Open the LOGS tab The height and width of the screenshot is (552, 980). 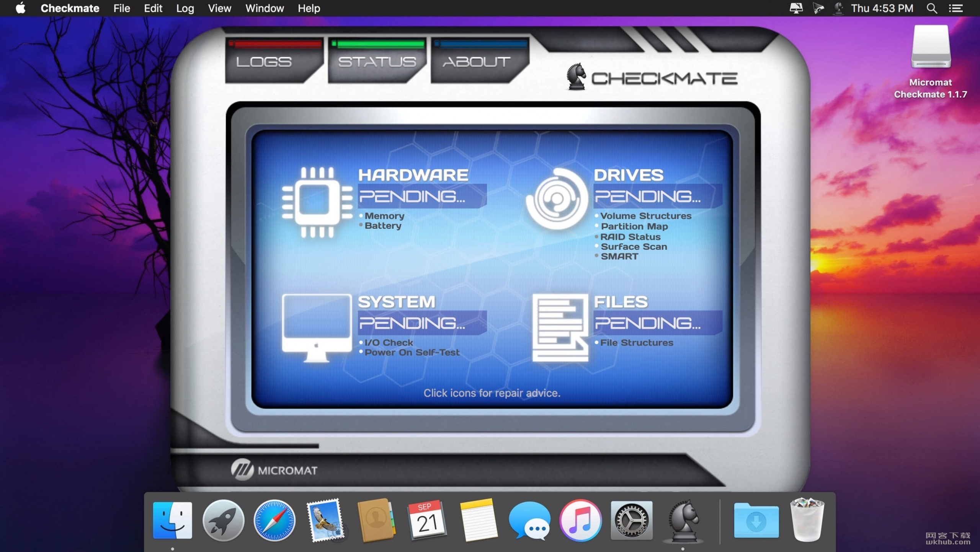274,60
